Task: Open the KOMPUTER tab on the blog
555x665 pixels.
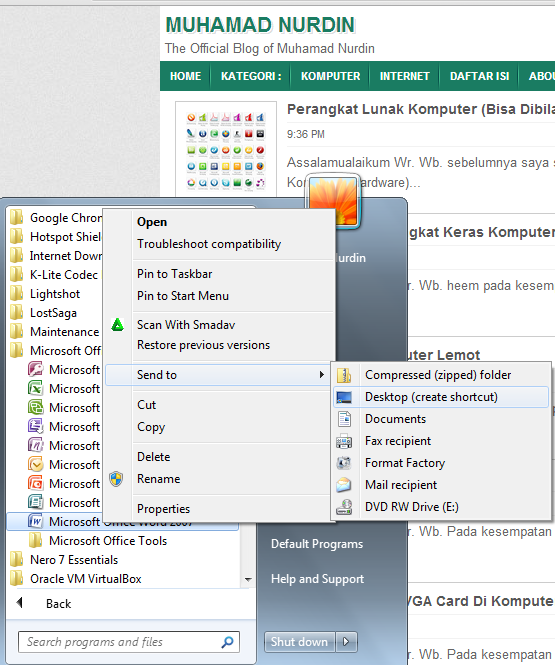Action: click(x=330, y=76)
